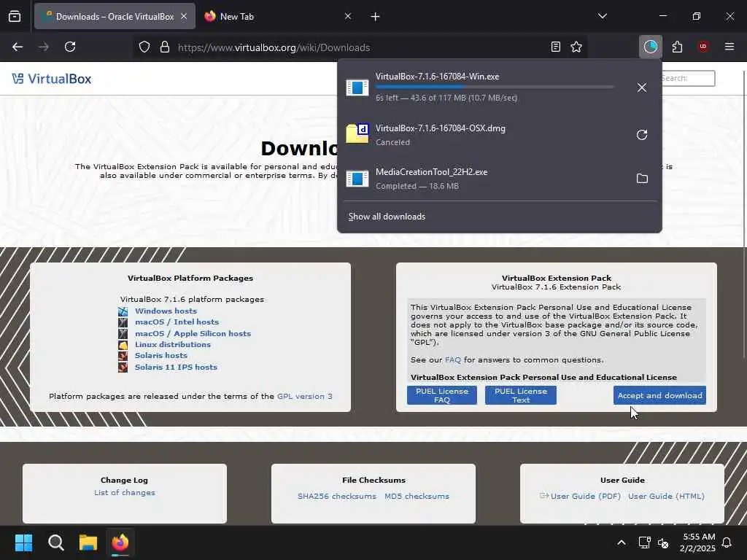
Task: Open the GPL version 3 link
Action: (304, 396)
